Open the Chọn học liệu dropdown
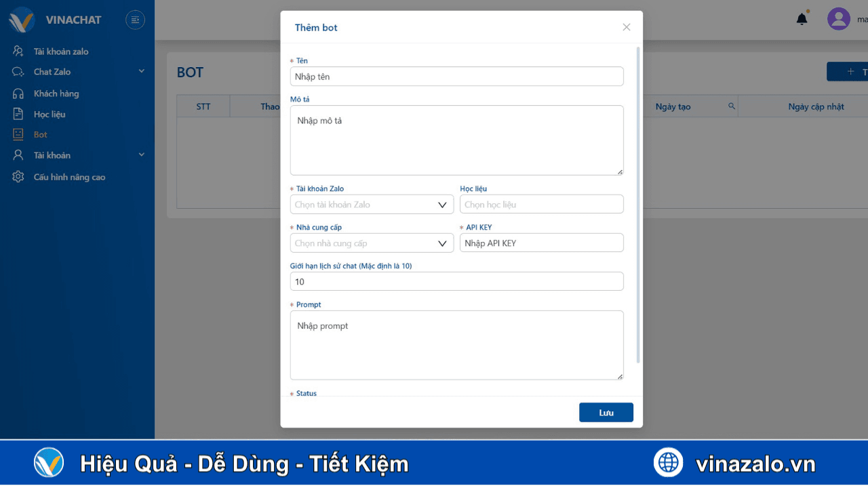Viewport: 868px width, 488px height. (541, 204)
